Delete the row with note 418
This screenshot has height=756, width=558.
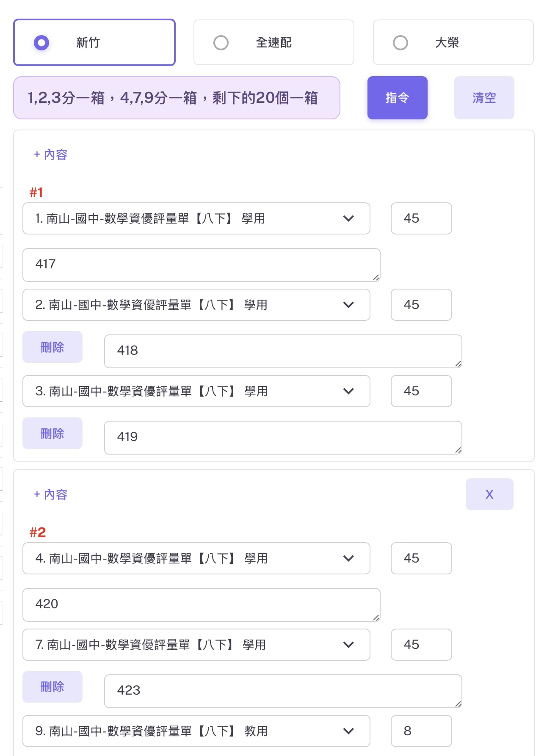[x=52, y=347]
